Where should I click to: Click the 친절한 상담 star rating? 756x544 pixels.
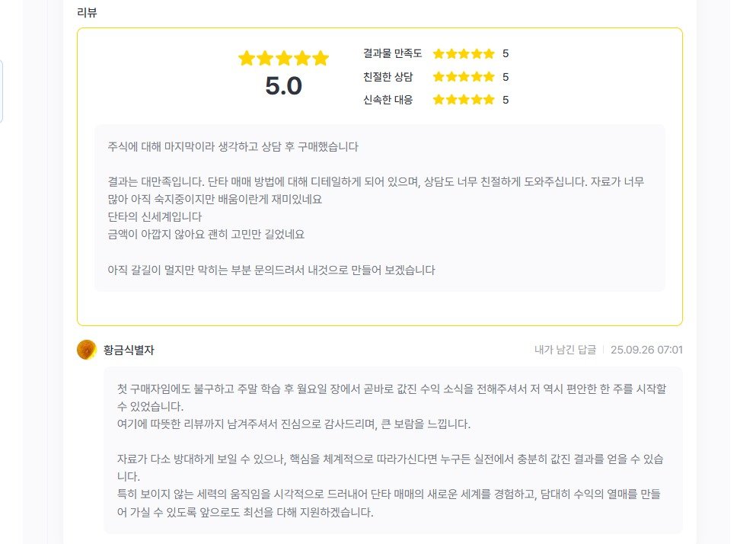coord(464,77)
